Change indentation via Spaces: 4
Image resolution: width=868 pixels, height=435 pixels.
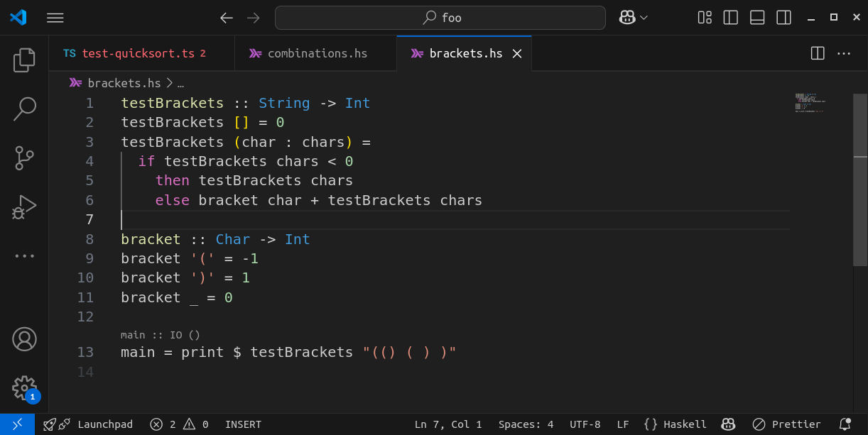click(526, 424)
